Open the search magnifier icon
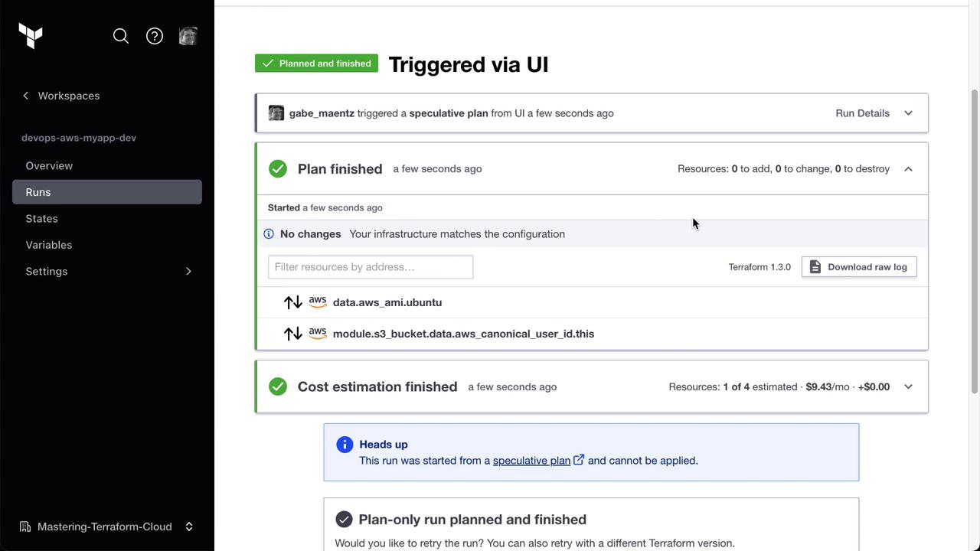This screenshot has width=980, height=551. [121, 36]
